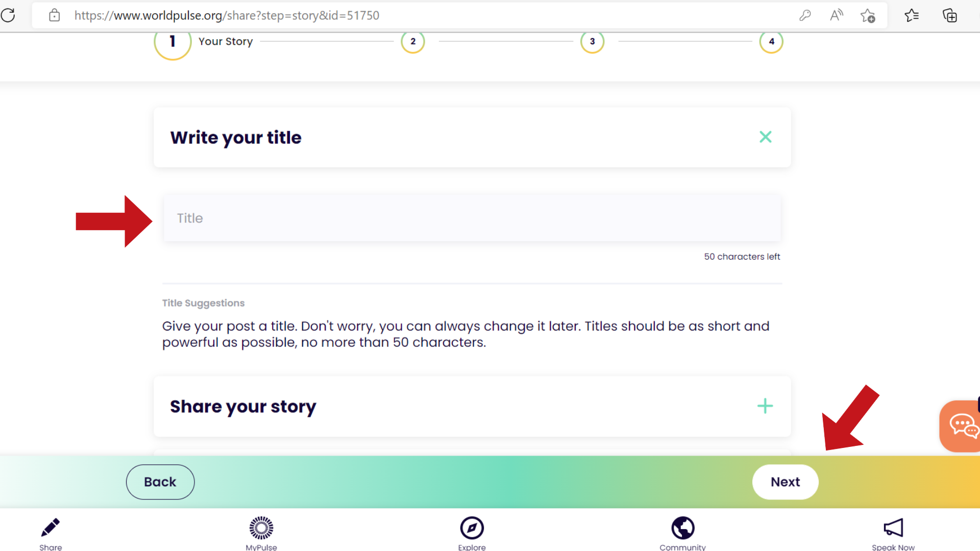Select step 4 in progress bar
980x551 pixels.
[771, 41]
